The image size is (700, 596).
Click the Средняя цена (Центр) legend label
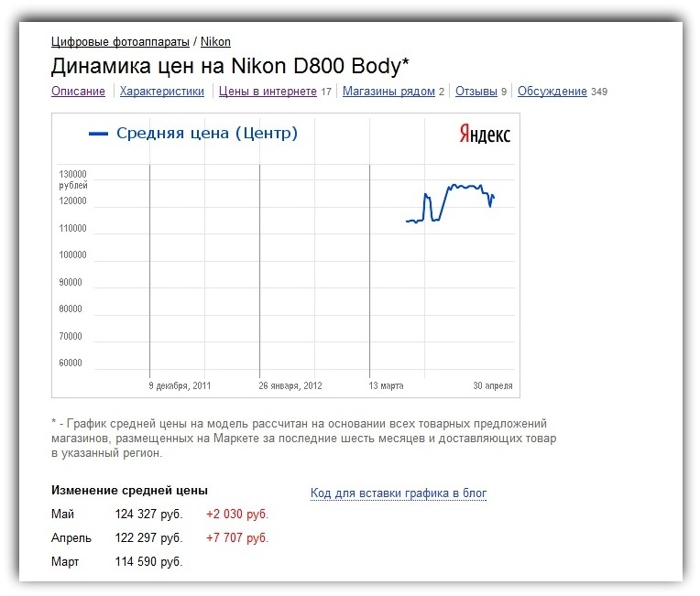coord(207,133)
